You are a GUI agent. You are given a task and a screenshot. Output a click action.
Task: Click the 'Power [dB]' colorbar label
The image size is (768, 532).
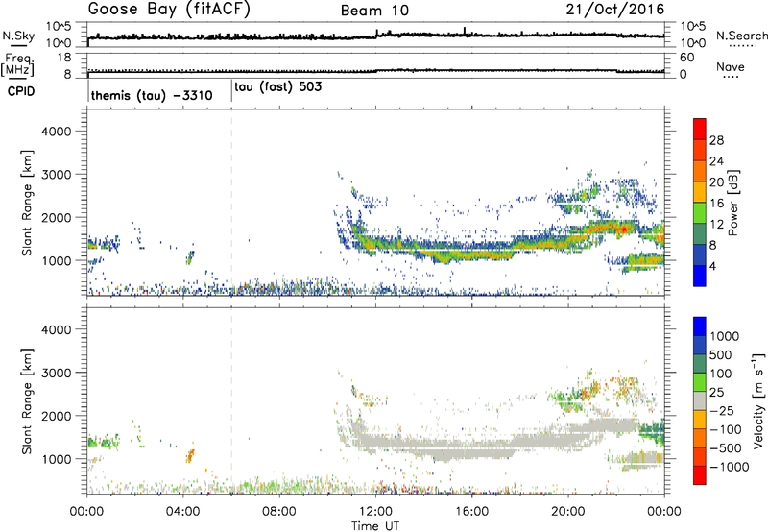coord(732,203)
